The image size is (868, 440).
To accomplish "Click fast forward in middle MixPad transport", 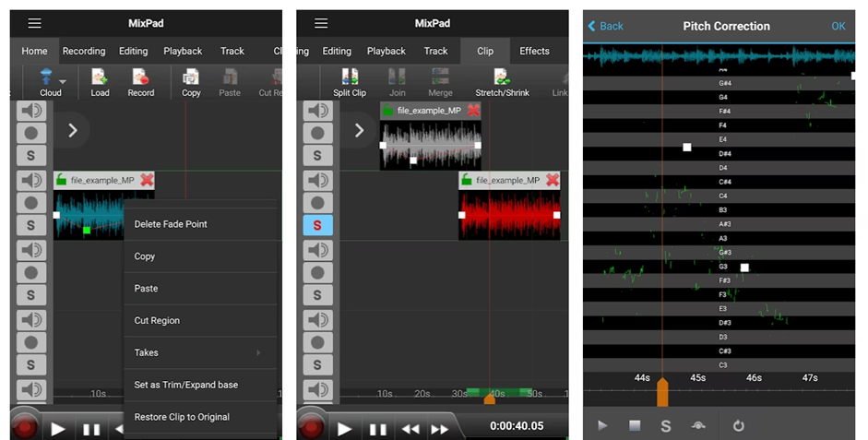I will (440, 429).
